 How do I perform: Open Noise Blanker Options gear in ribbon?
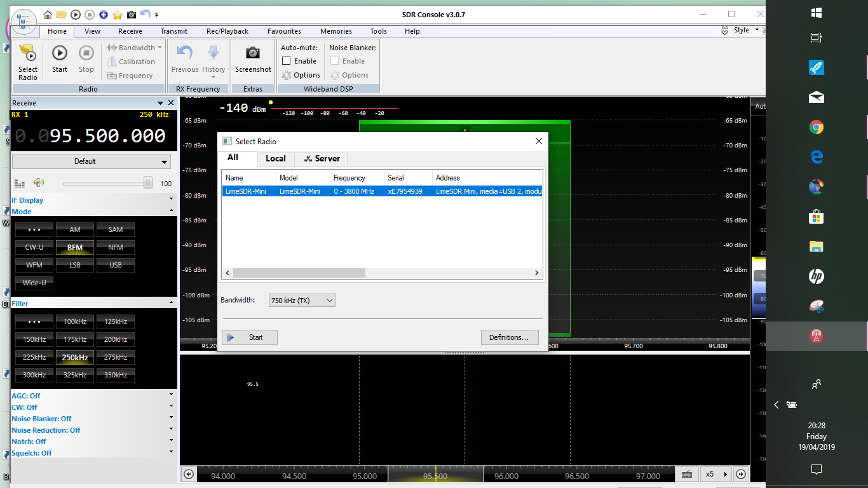pos(349,75)
